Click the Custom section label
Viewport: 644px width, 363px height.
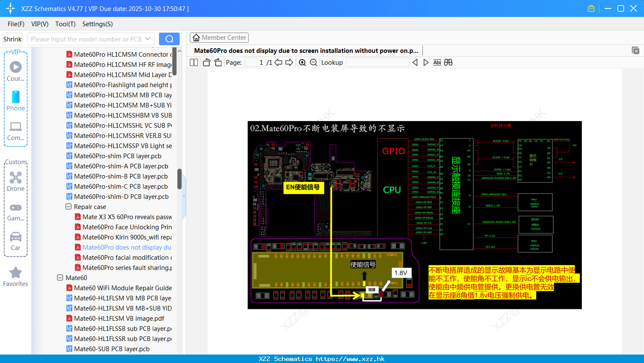pyautogui.click(x=16, y=162)
